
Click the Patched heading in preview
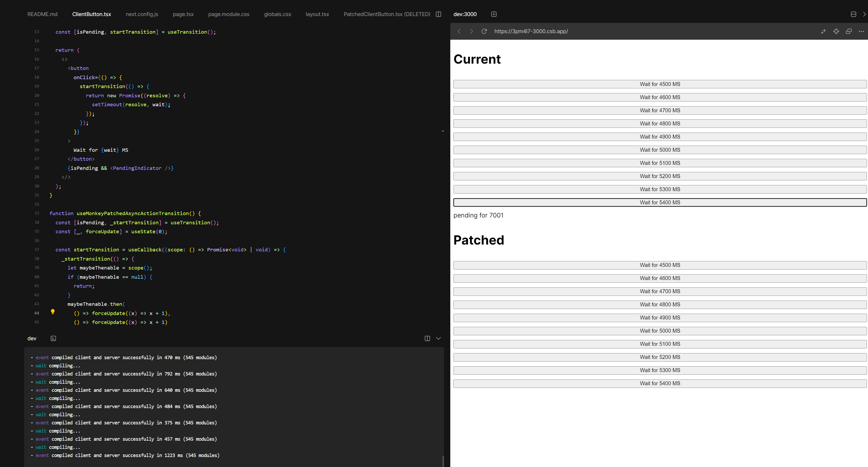click(x=479, y=240)
